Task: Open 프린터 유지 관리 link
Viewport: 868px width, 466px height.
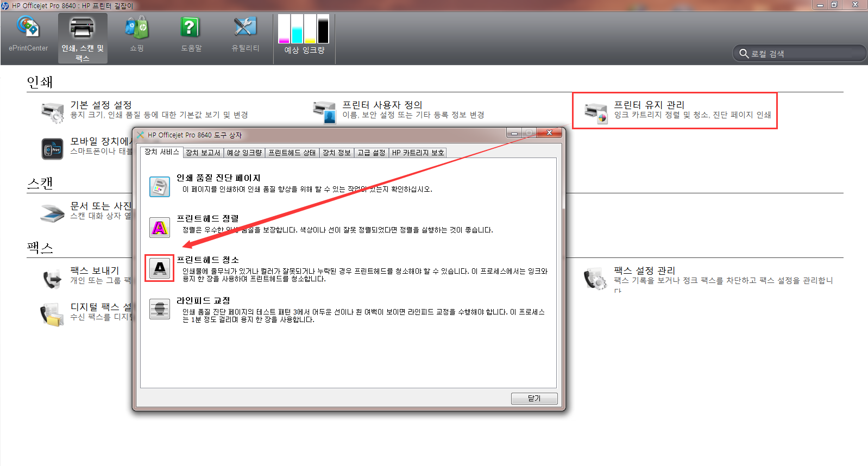Action: coord(649,105)
